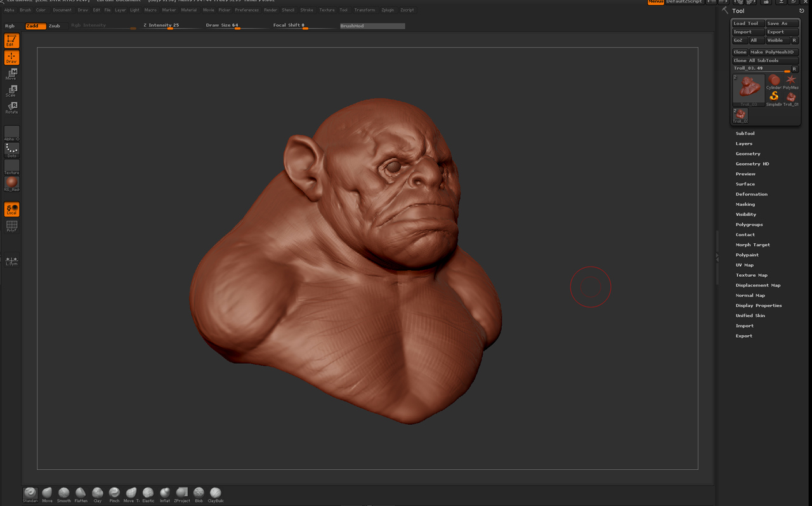
Task: Click the Tool palette refresh icon
Action: click(x=802, y=11)
